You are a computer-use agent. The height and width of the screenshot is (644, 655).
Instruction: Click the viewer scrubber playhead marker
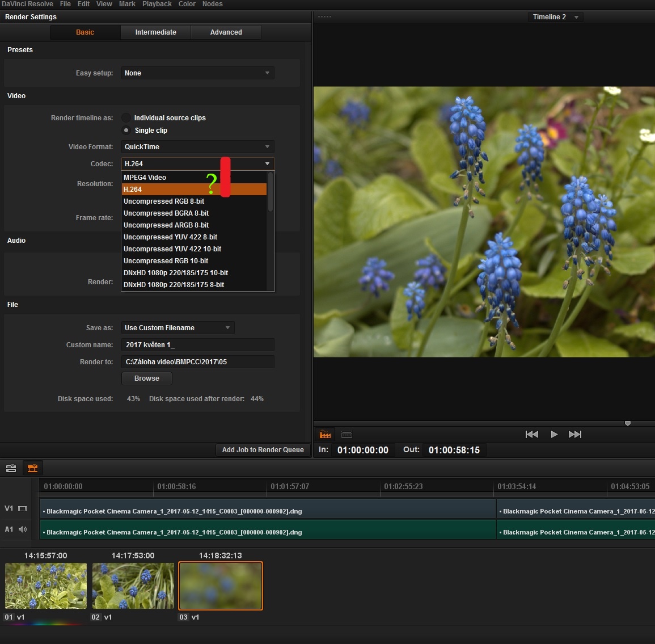tap(628, 423)
